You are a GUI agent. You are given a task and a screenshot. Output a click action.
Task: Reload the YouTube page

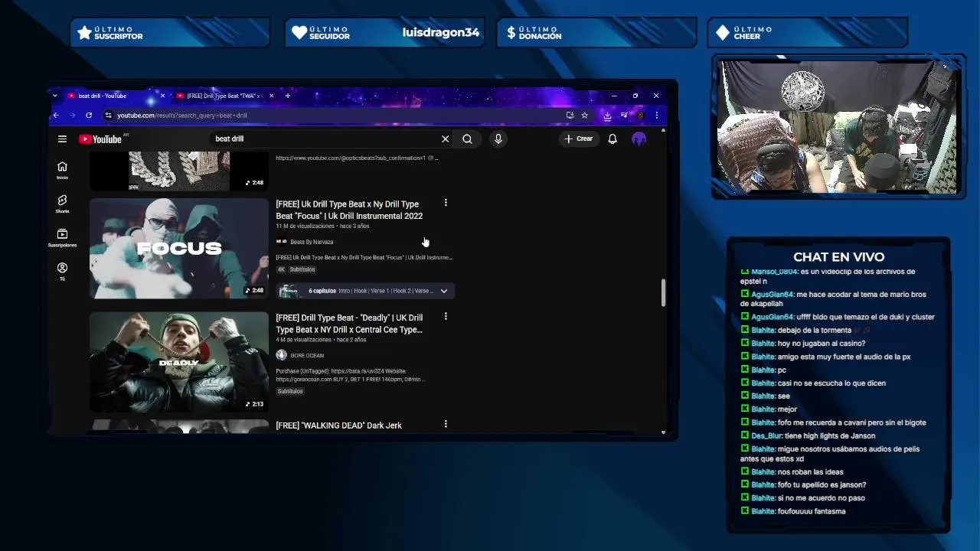89,115
